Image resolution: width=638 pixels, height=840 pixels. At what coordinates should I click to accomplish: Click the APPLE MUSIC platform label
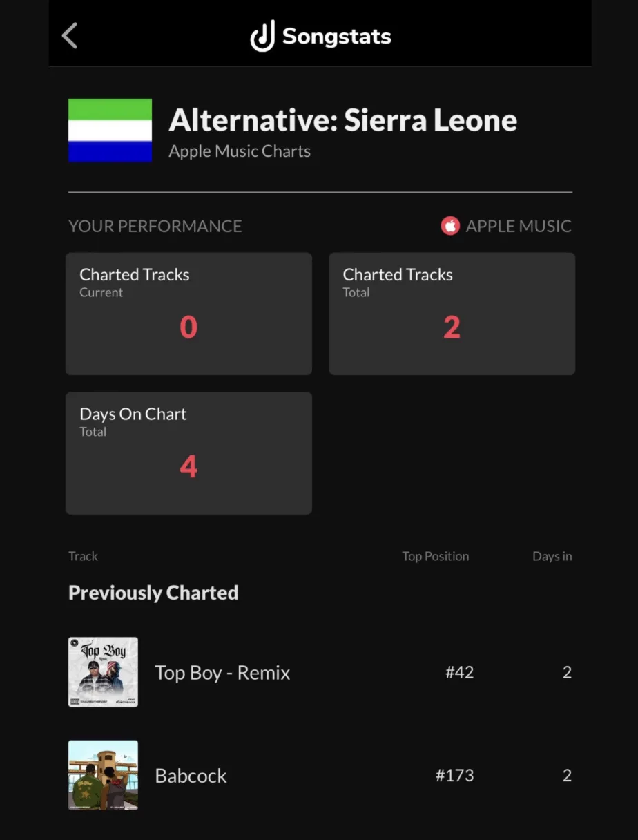pyautogui.click(x=519, y=226)
